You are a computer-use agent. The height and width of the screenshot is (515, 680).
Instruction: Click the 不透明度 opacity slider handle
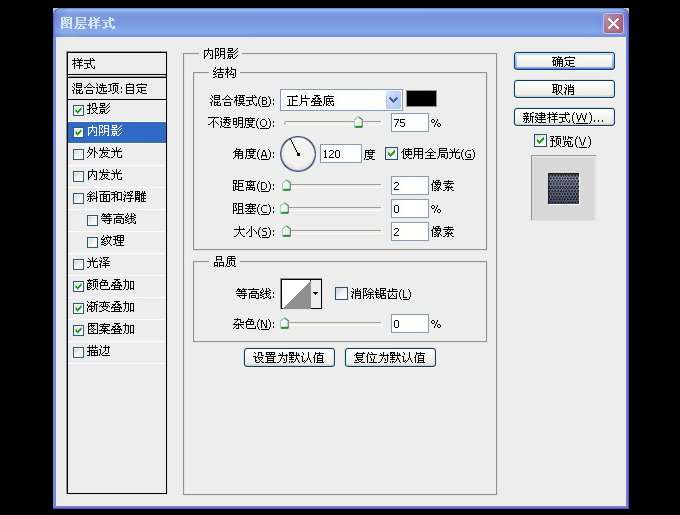[358, 122]
